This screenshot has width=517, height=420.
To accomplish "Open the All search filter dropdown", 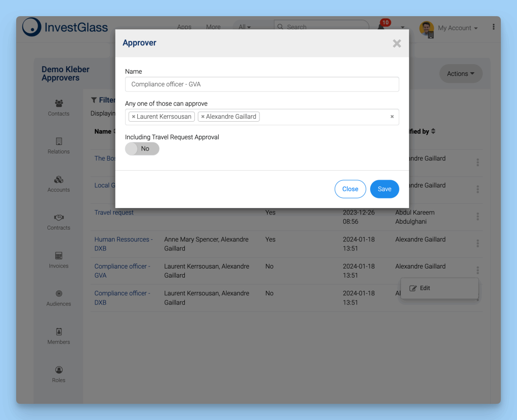I will (245, 27).
